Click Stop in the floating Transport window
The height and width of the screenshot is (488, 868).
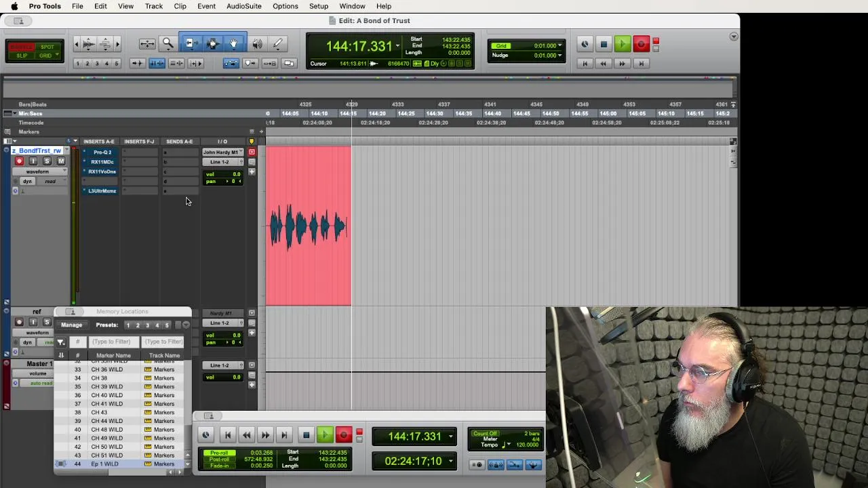[306, 435]
